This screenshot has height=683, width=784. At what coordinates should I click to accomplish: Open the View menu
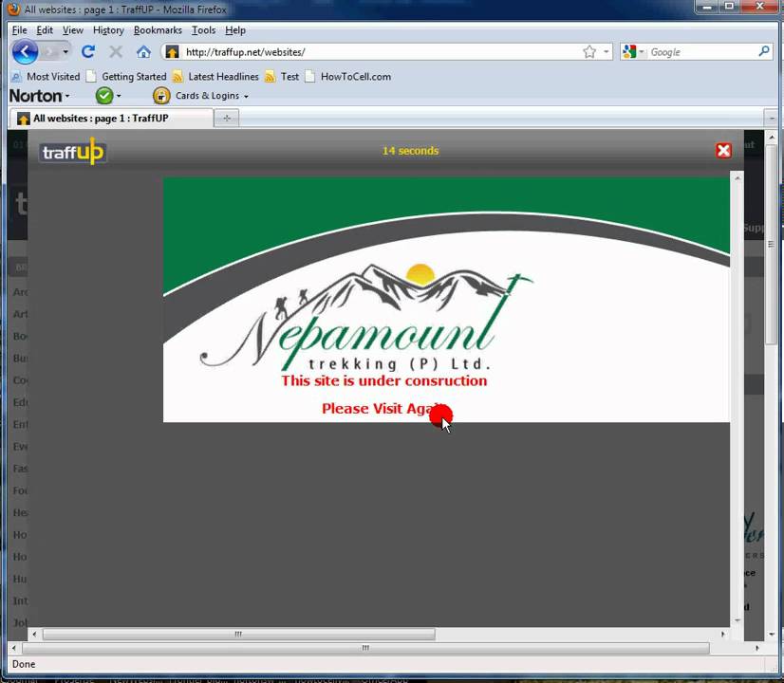coord(72,30)
